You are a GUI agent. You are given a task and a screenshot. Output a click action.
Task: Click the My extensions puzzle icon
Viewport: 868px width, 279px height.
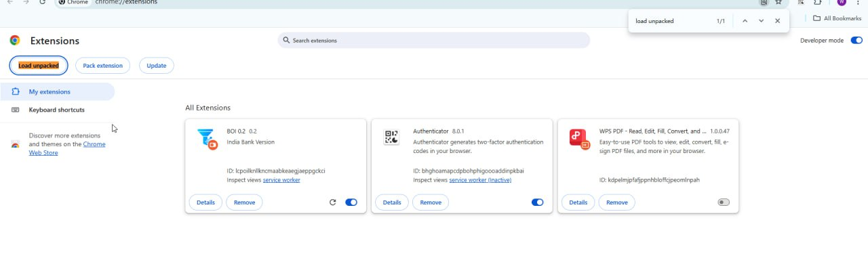click(x=16, y=91)
